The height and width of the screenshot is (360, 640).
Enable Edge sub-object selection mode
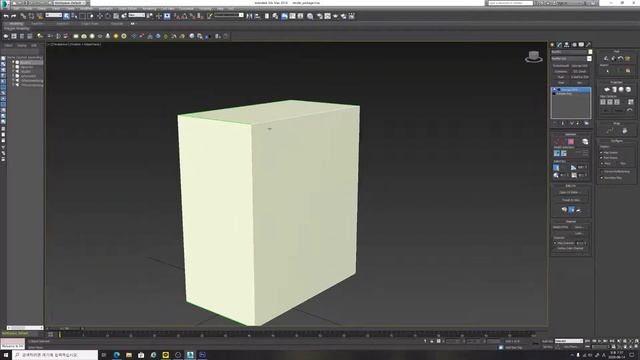(x=563, y=141)
